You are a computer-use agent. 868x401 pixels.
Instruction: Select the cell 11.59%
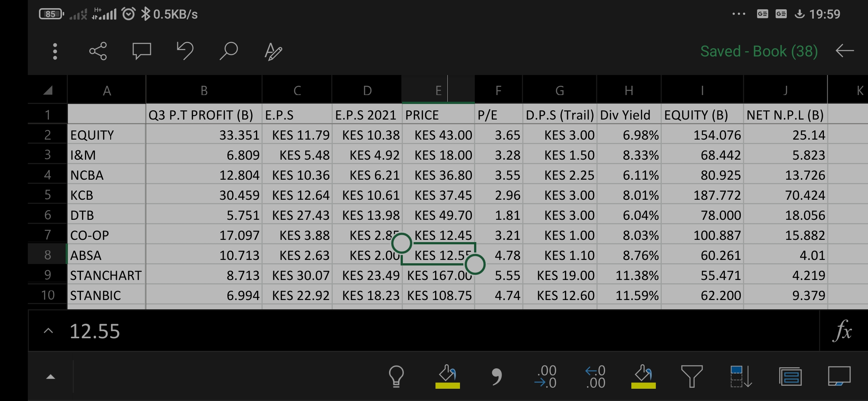pos(629,295)
